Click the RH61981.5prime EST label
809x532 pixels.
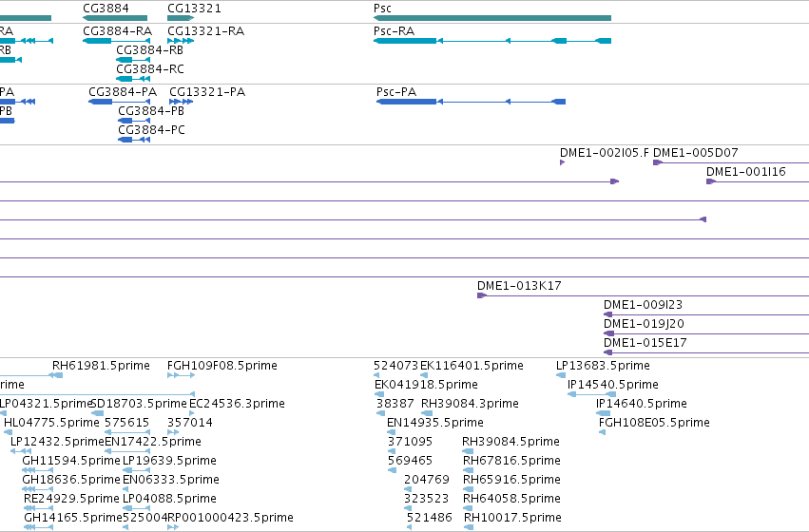click(101, 366)
